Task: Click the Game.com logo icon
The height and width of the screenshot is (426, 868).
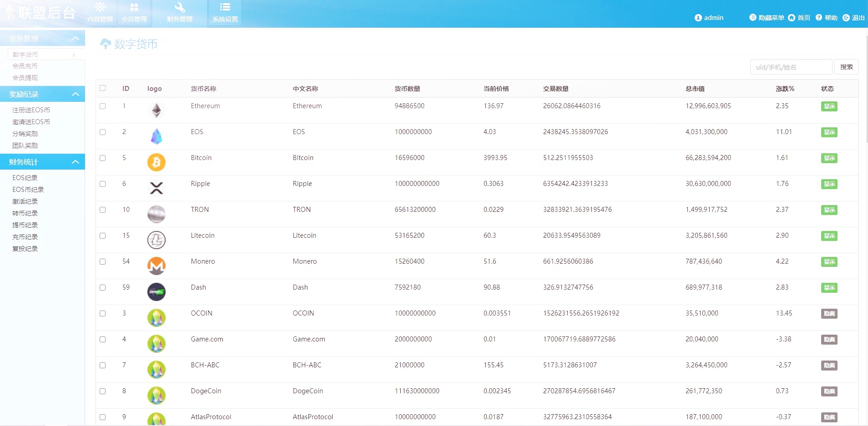Action: tap(156, 344)
